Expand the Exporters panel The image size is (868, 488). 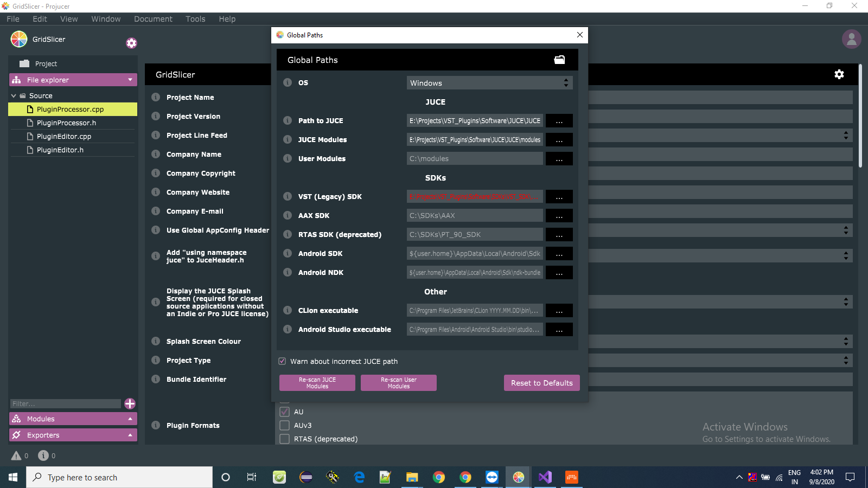tap(73, 435)
